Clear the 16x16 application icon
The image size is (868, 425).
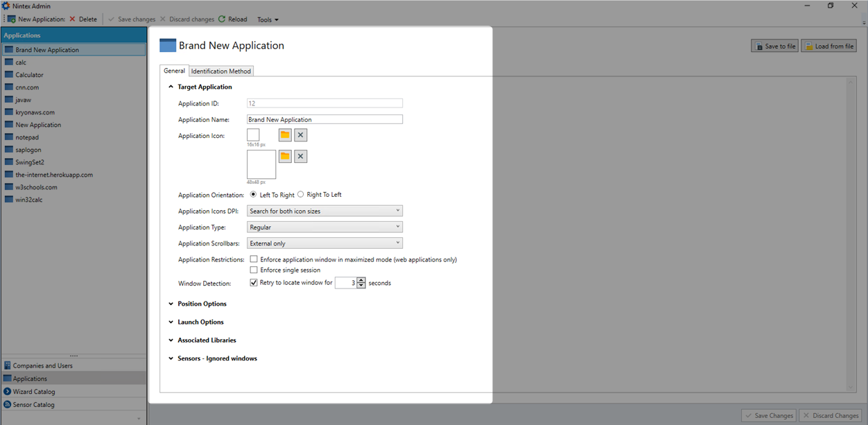(x=300, y=135)
